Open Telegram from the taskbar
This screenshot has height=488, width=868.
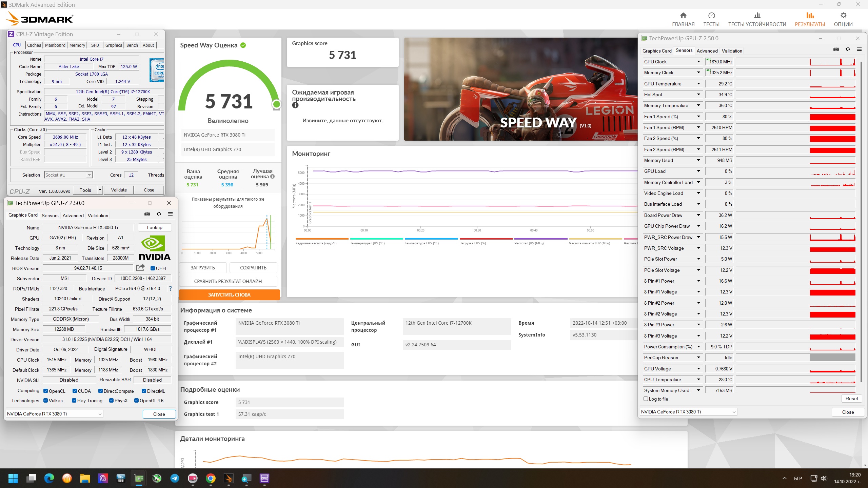pos(175,478)
